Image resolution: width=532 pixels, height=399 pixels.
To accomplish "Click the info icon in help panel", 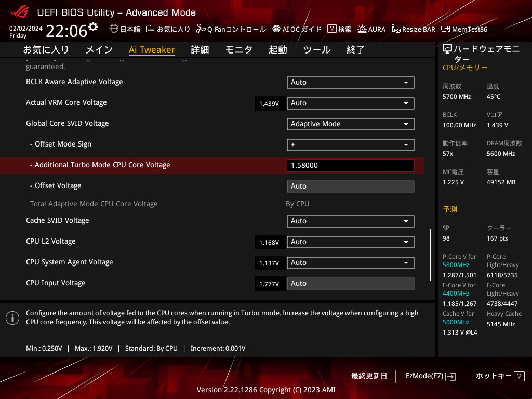I will pos(12,318).
